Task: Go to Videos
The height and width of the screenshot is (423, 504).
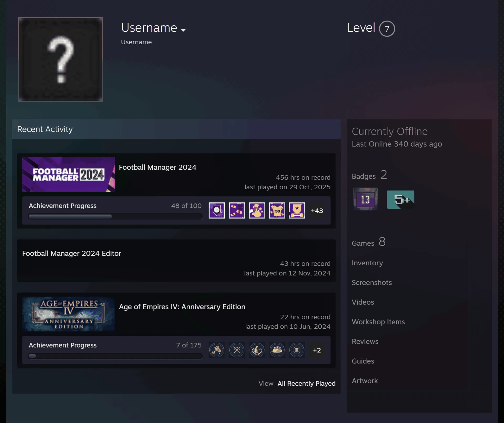Action: click(x=363, y=302)
